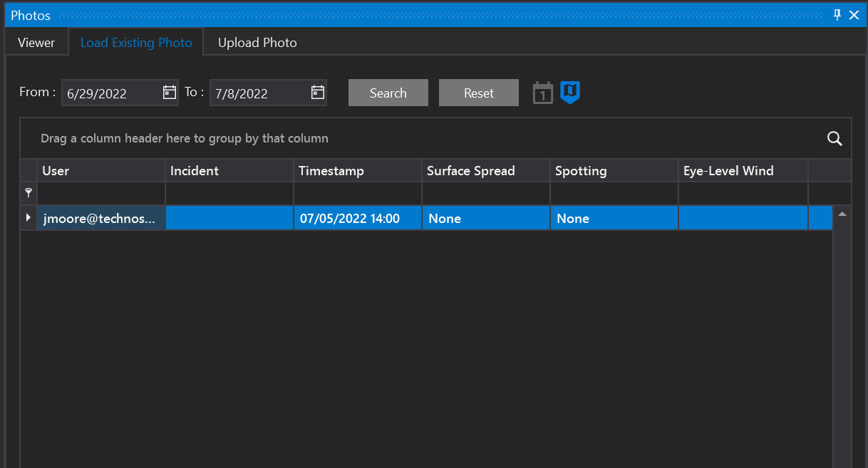Click the To date input field
Screen dimensions: 868x468
pyautogui.click(x=259, y=93)
